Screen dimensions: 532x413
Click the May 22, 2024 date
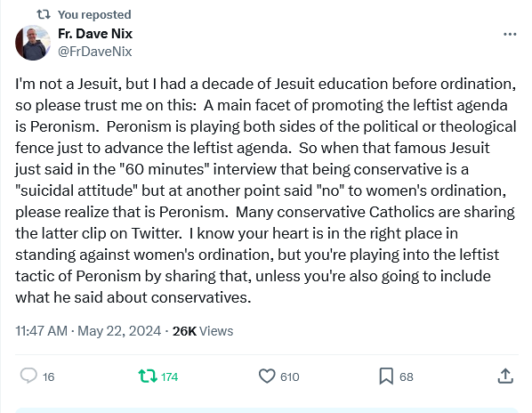(x=119, y=331)
